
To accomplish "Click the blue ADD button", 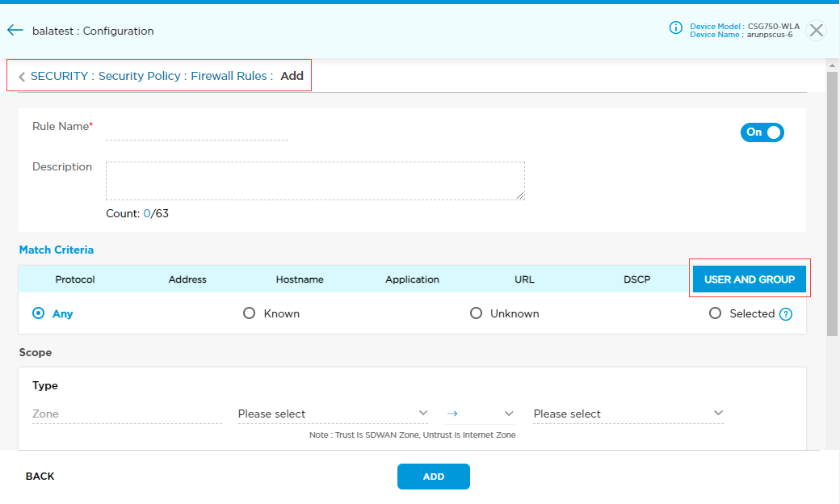I will pos(433,477).
